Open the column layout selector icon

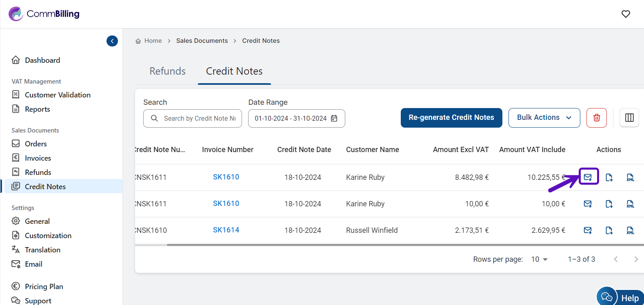coord(629,118)
